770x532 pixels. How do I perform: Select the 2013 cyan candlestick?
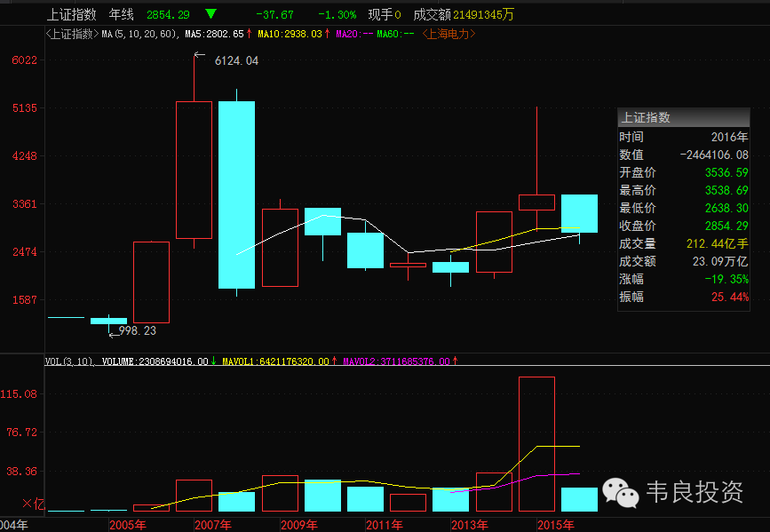pyautogui.click(x=451, y=267)
